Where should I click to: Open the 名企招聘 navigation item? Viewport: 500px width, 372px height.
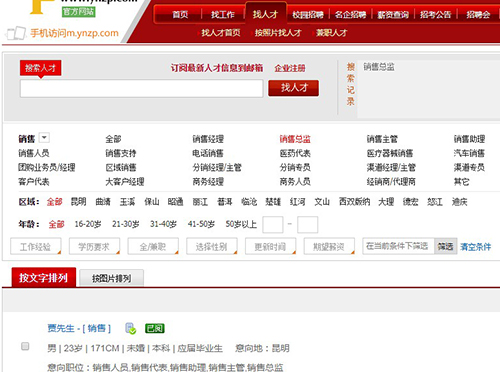pos(350,15)
